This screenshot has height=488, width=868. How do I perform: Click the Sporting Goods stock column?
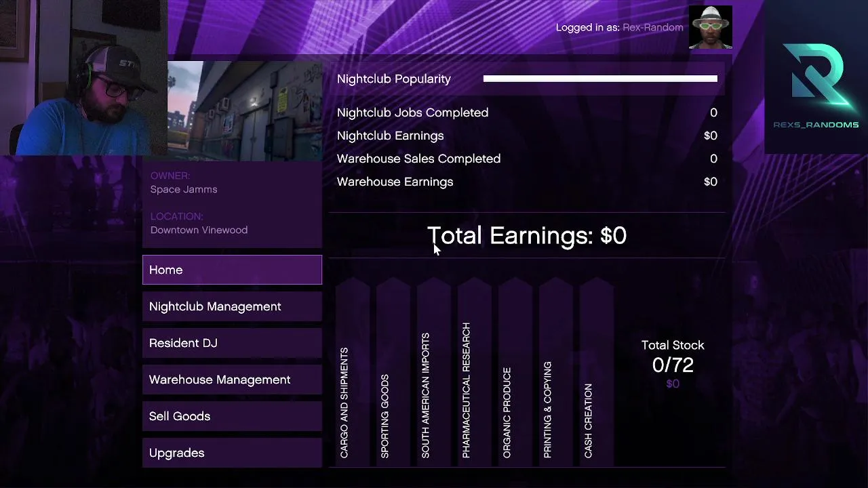[393, 371]
